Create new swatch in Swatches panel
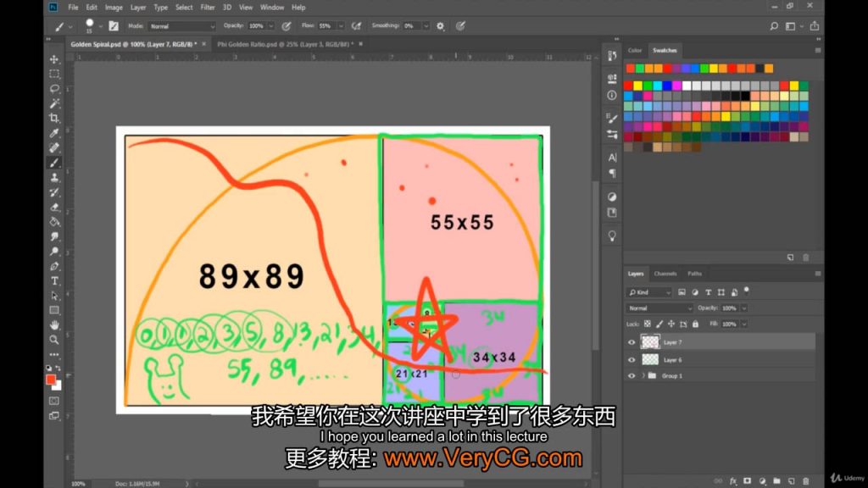 click(791, 258)
